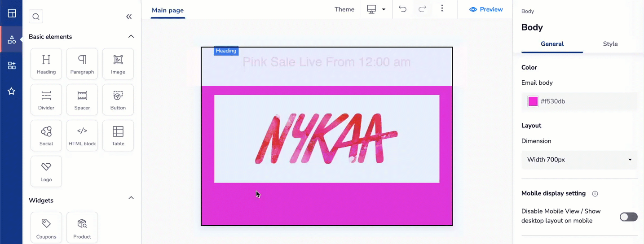Screen dimensions: 644x244
Task: Collapse the elements panel with double chevron
Action: [129, 17]
